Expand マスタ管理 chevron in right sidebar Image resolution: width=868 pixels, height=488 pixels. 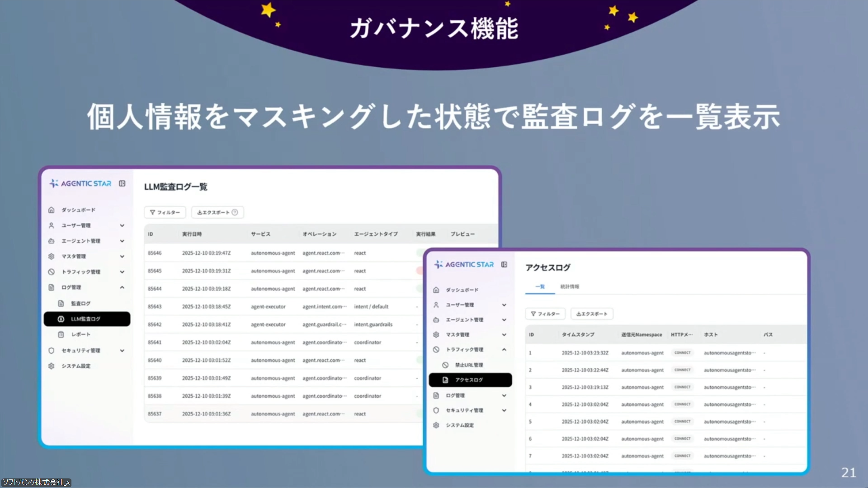504,335
